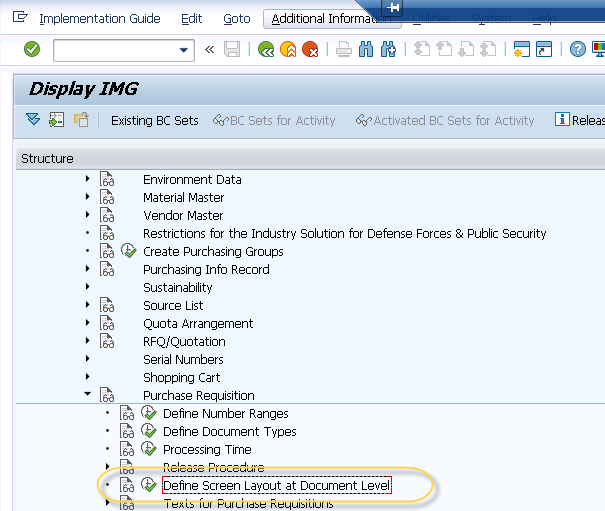
Task: Click the Expand All double-arrow icon
Action: [33, 120]
